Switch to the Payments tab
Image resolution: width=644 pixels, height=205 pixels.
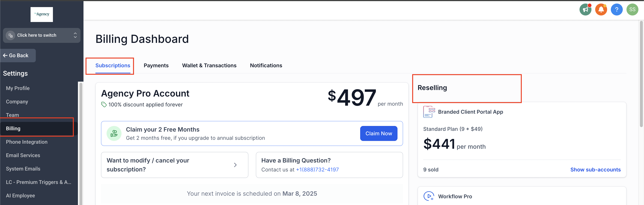(156, 65)
